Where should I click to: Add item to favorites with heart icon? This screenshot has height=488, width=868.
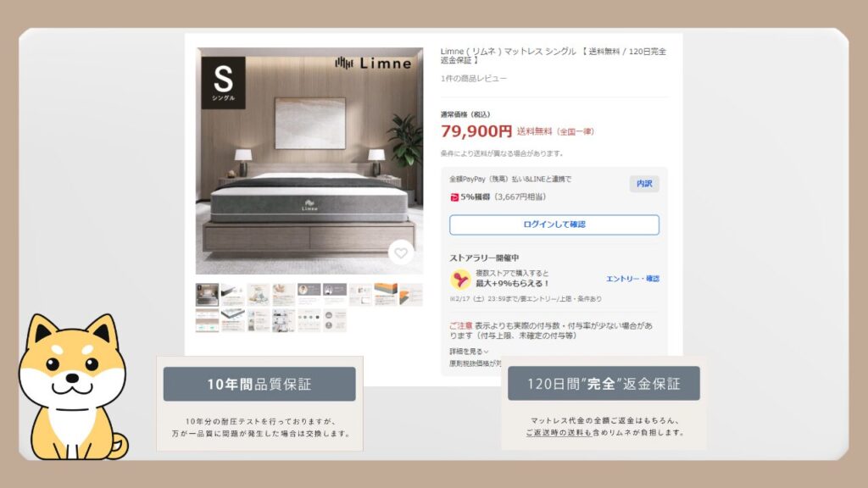click(x=401, y=252)
